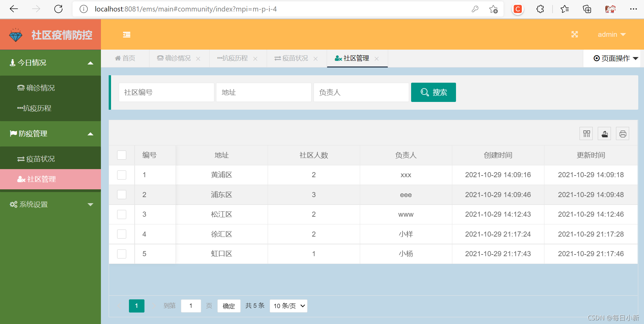Expand the 系统设置 sidebar section
Image resolution: width=644 pixels, height=324 pixels.
50,205
